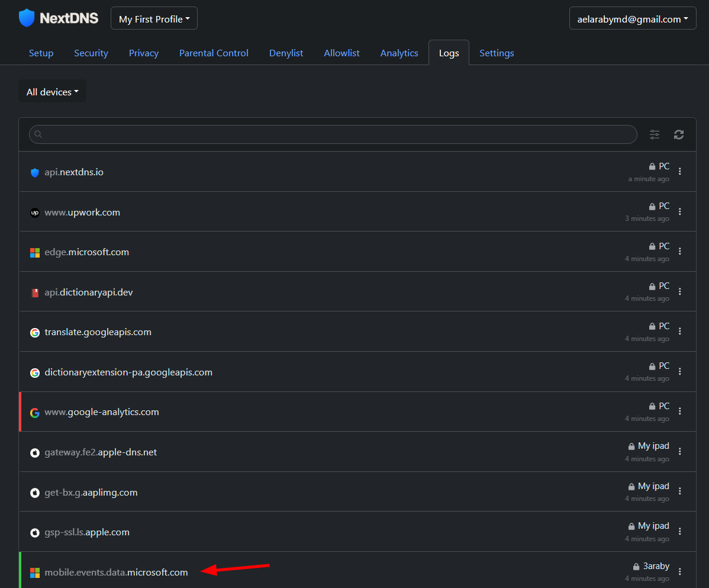
Task: Select the api.dictionaryapi.dev log entry
Action: point(89,293)
